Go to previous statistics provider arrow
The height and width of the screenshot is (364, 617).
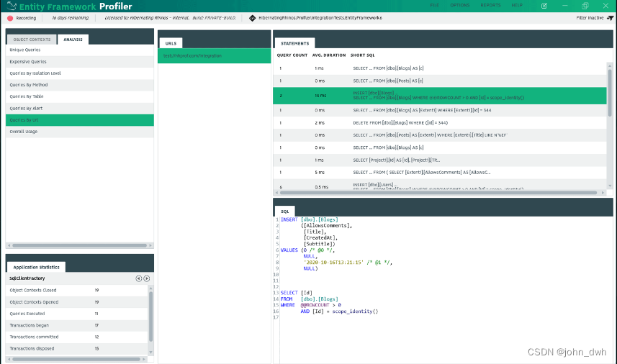[x=138, y=278]
